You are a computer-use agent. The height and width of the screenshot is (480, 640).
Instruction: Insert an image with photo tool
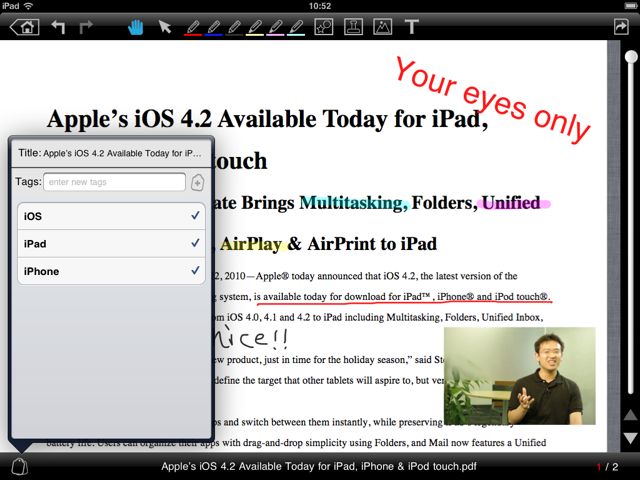[382, 27]
